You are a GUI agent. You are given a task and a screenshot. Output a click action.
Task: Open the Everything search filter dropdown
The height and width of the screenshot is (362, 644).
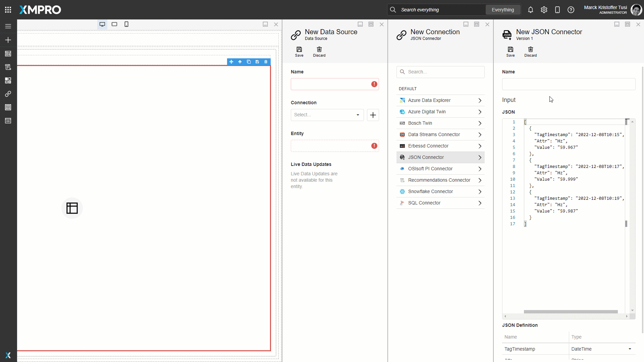tap(502, 10)
